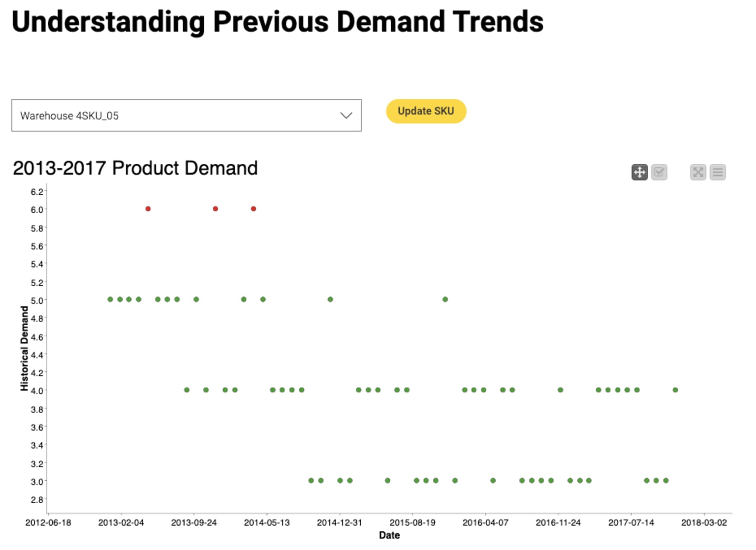Click the Update SKU button
Image resolution: width=756 pixels, height=550 pixels.
pyautogui.click(x=426, y=111)
